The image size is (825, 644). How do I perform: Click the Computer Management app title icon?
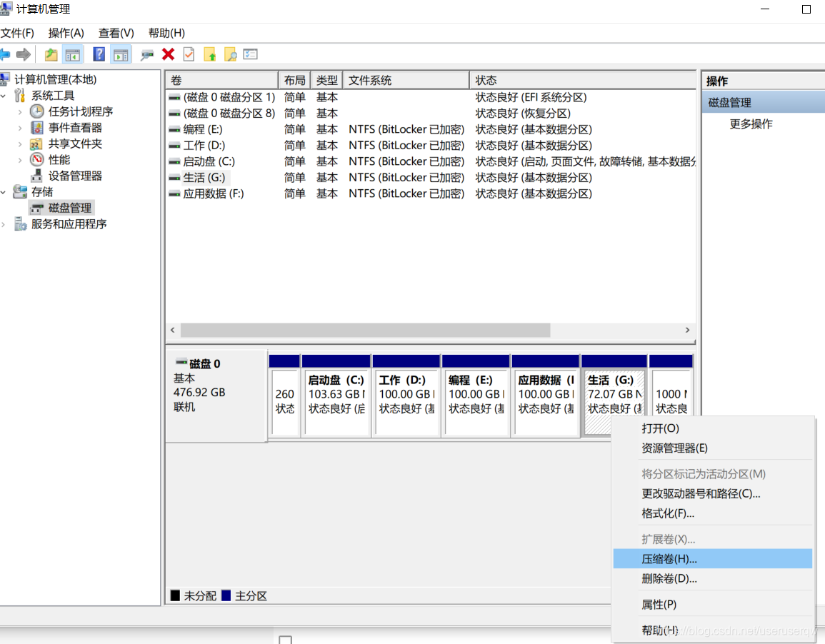point(6,9)
